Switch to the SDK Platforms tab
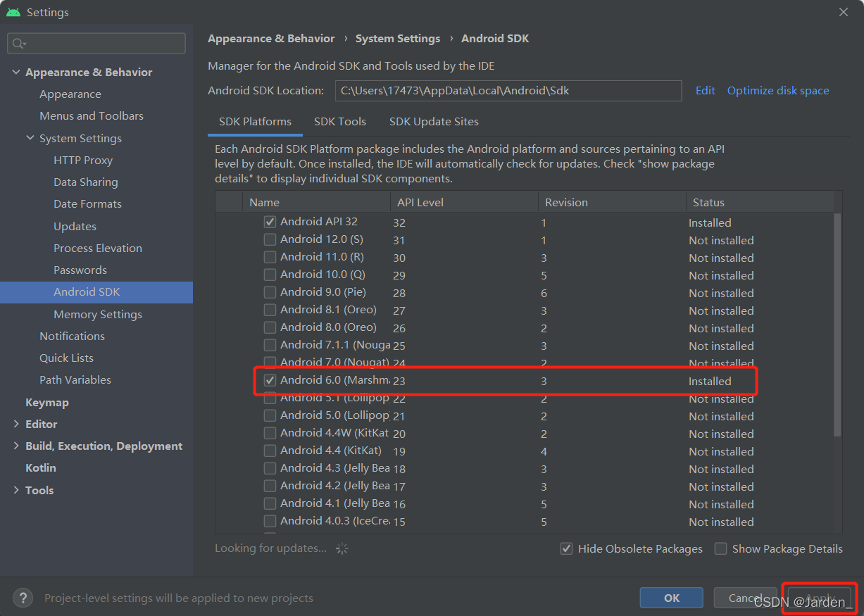 coord(255,122)
